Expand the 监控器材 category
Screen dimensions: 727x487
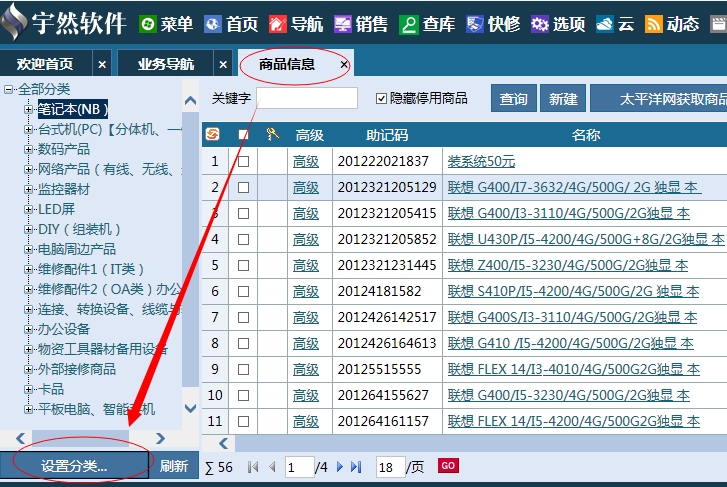tap(28, 189)
